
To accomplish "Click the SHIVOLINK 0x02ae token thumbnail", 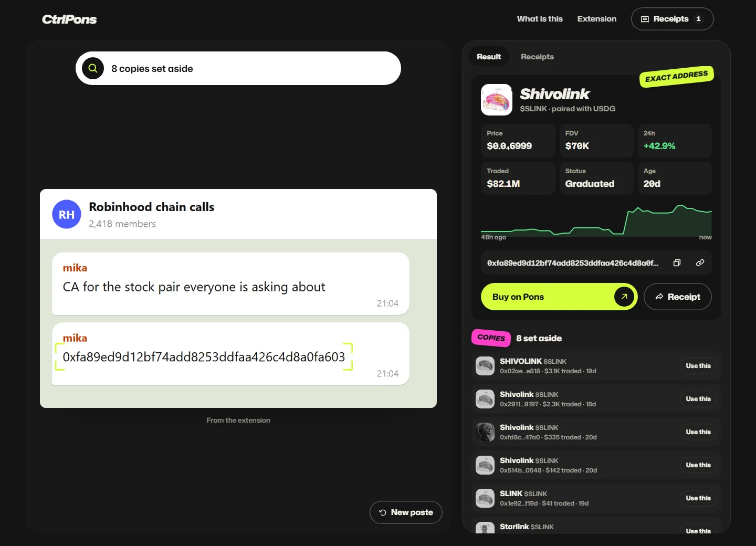I will [485, 366].
